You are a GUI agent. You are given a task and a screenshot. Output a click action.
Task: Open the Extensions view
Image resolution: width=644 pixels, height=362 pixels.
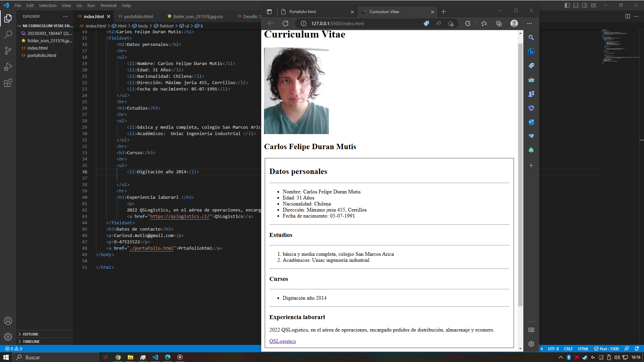(8, 83)
